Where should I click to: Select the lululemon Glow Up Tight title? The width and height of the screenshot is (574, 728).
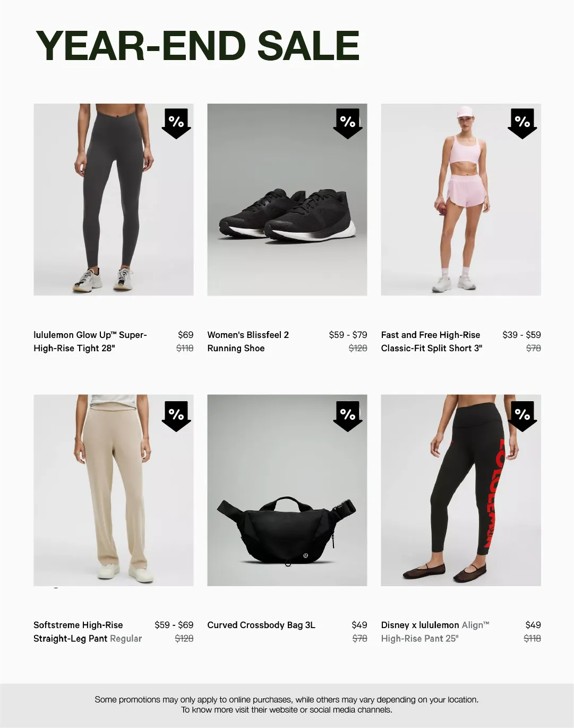[90, 341]
